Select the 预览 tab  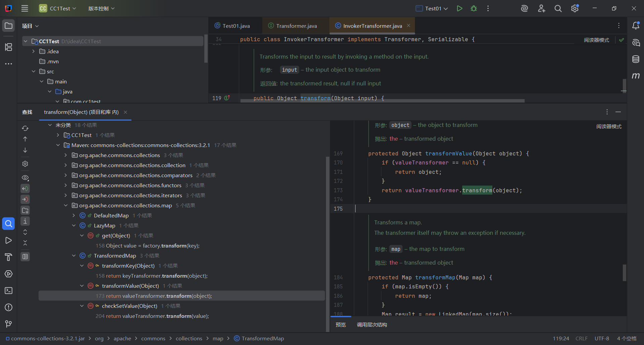pyautogui.click(x=340, y=325)
